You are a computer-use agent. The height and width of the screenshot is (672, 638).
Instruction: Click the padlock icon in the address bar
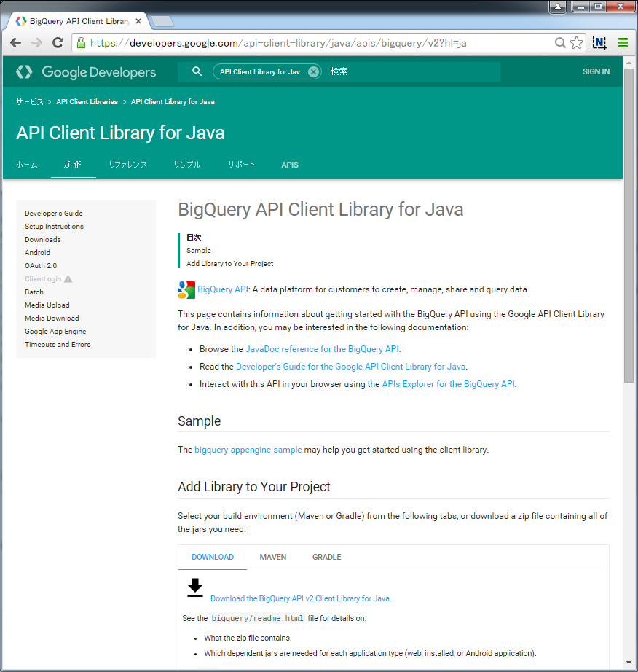(x=81, y=43)
